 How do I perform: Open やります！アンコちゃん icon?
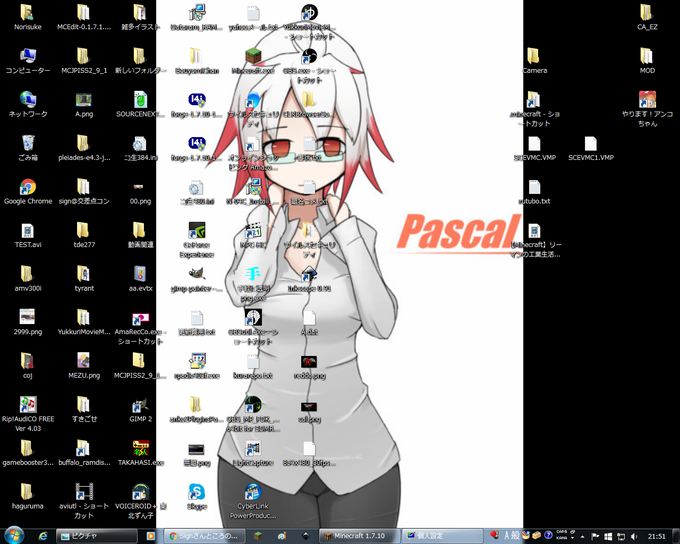(647, 109)
